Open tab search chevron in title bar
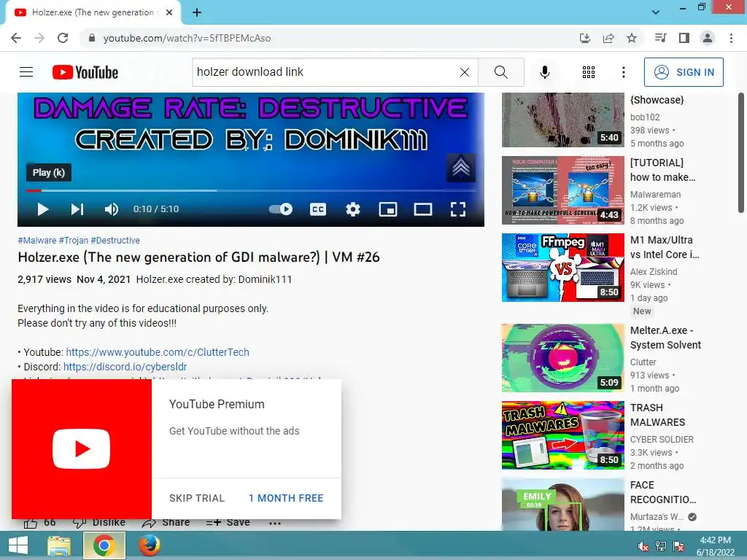The width and height of the screenshot is (747, 560). tap(656, 12)
